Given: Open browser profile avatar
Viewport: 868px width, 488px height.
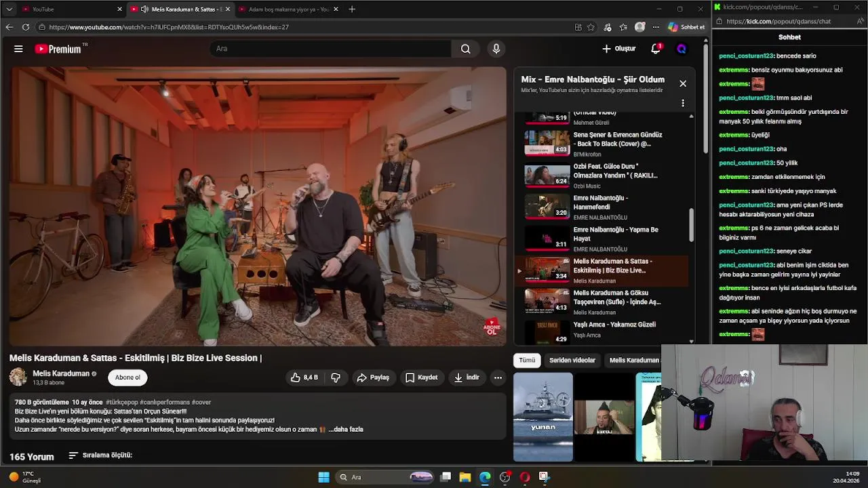Looking at the screenshot, I should 639,27.
